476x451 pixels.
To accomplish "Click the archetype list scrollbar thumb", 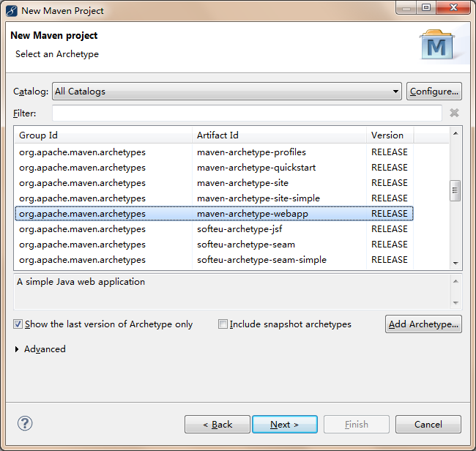I will [455, 190].
